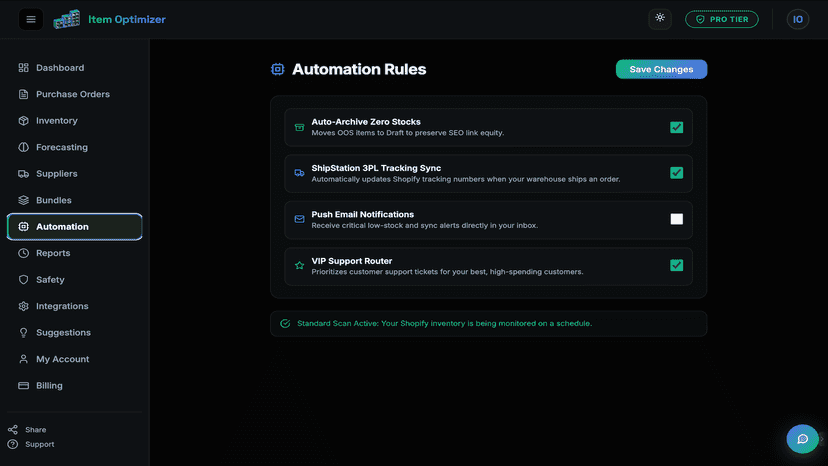828x466 pixels.
Task: Click the Standard Scan Active status message
Action: (444, 323)
